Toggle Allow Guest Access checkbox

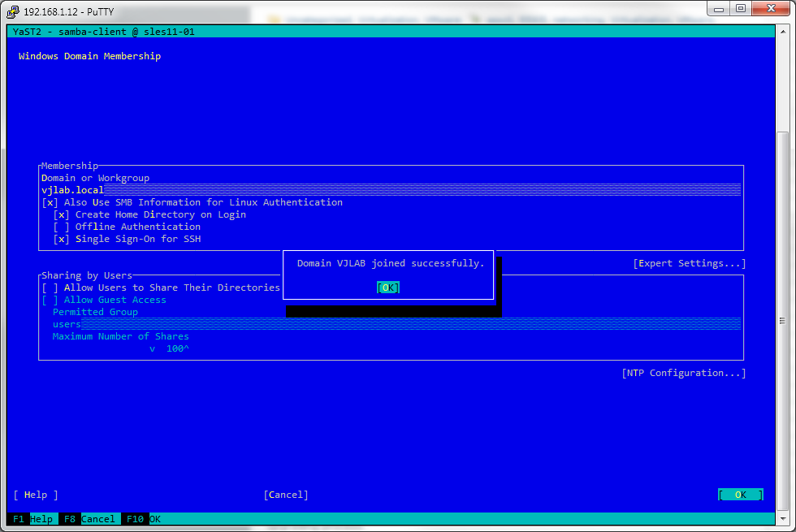point(50,300)
